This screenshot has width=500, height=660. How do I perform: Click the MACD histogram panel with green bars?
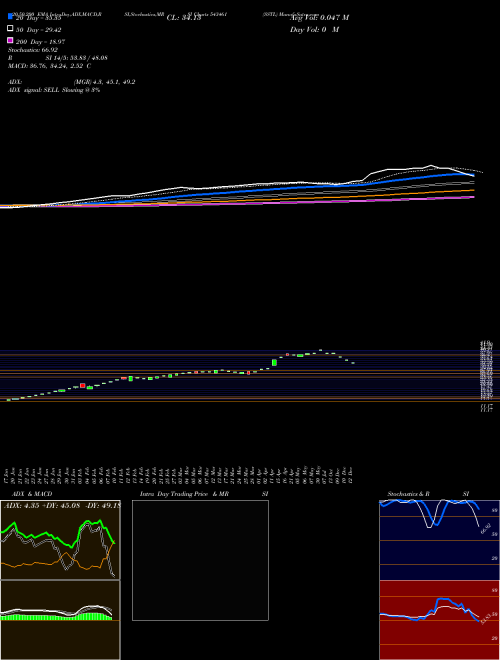[60, 620]
